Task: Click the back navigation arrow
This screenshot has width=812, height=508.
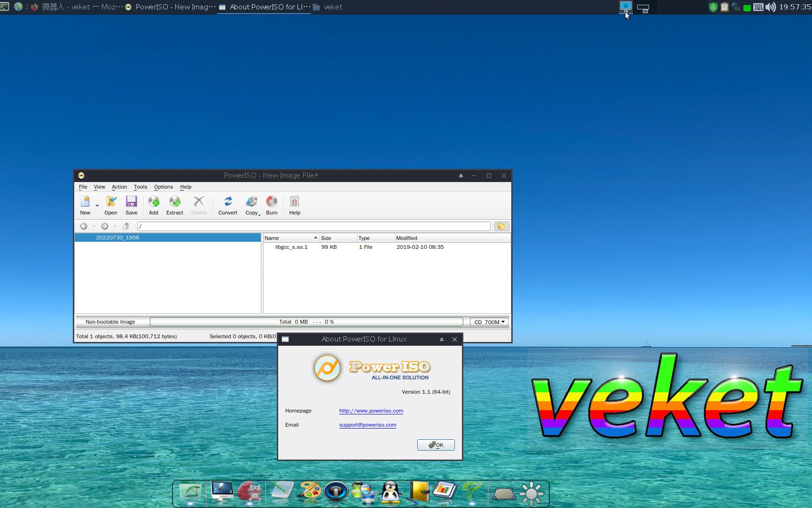Action: pos(84,226)
